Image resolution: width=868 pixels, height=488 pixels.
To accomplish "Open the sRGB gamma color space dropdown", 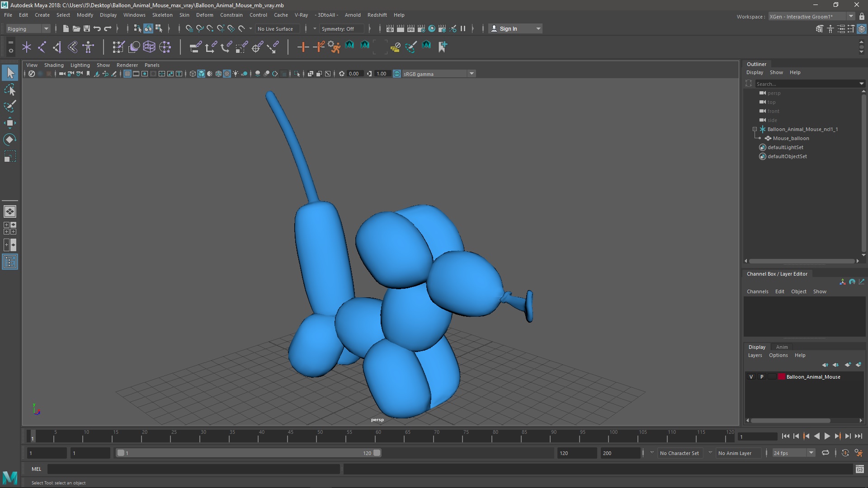I will [x=472, y=74].
